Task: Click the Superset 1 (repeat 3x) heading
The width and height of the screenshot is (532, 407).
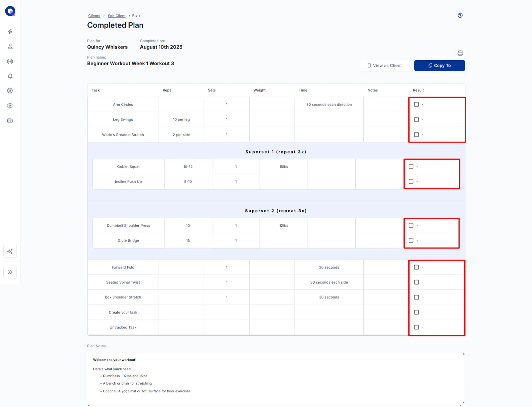Action: click(x=276, y=152)
